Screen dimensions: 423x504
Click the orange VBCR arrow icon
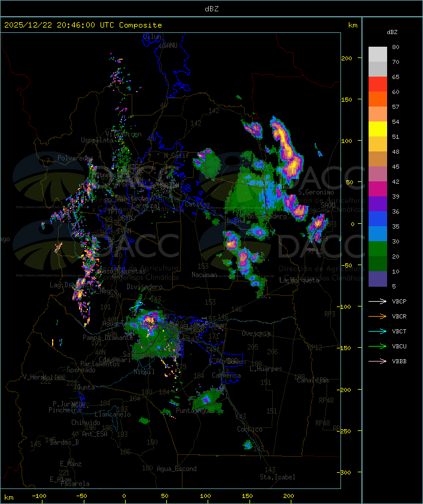click(378, 316)
